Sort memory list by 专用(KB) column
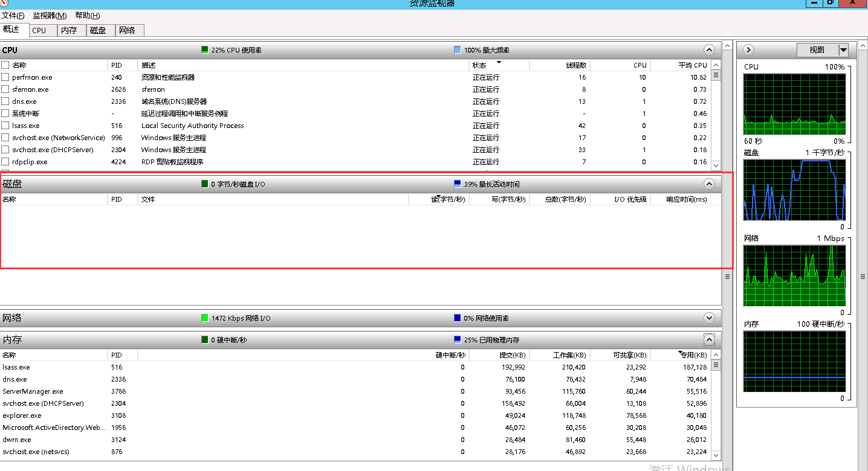 point(680,355)
